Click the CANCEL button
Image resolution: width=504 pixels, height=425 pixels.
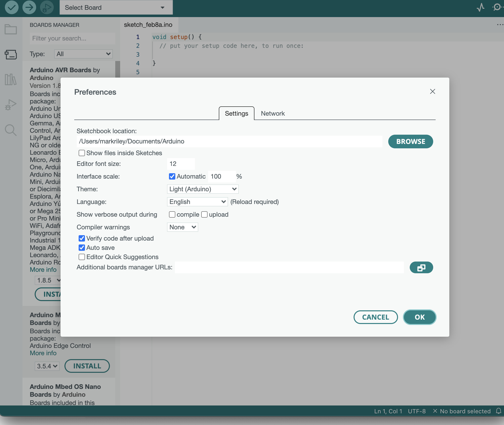coord(376,317)
